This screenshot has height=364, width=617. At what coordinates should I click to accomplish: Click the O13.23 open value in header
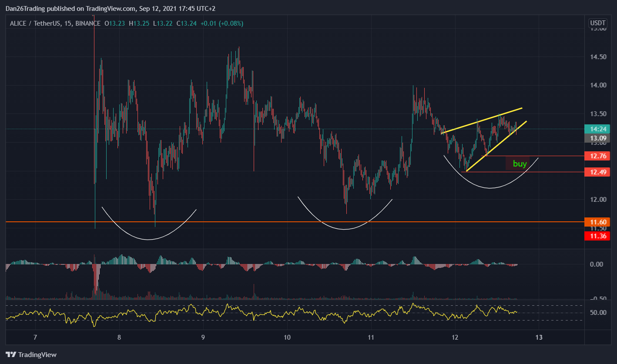tap(114, 23)
